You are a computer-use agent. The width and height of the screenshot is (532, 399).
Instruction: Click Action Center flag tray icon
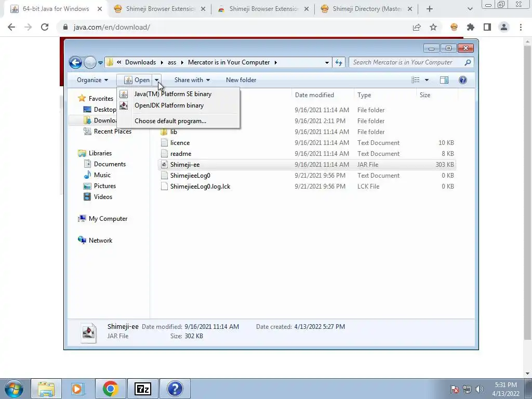coord(455,389)
